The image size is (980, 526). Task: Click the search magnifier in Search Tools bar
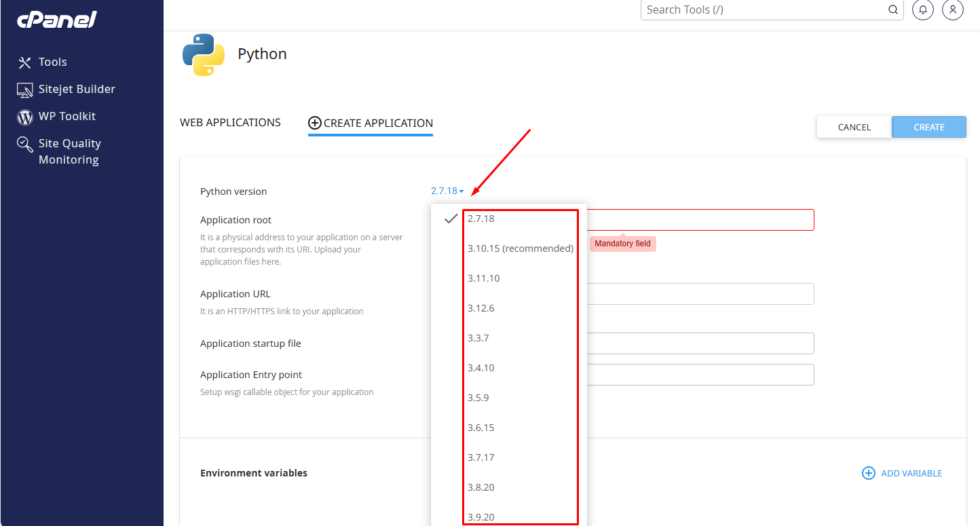tap(893, 10)
